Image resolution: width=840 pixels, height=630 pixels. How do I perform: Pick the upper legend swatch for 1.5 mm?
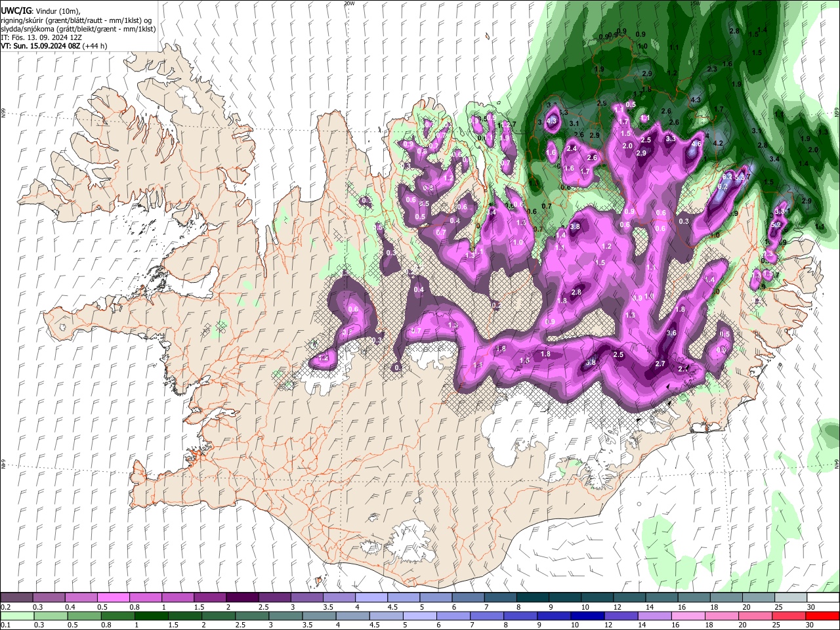209,598
